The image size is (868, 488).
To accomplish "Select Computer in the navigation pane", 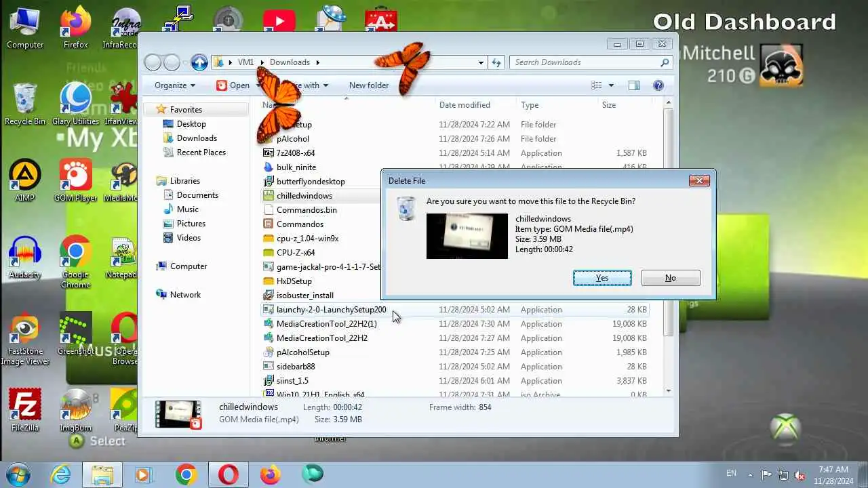I will [x=189, y=266].
